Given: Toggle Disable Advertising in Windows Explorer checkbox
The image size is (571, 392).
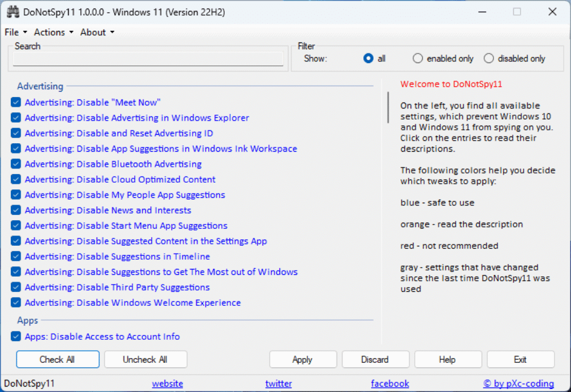Looking at the screenshot, I should (16, 118).
